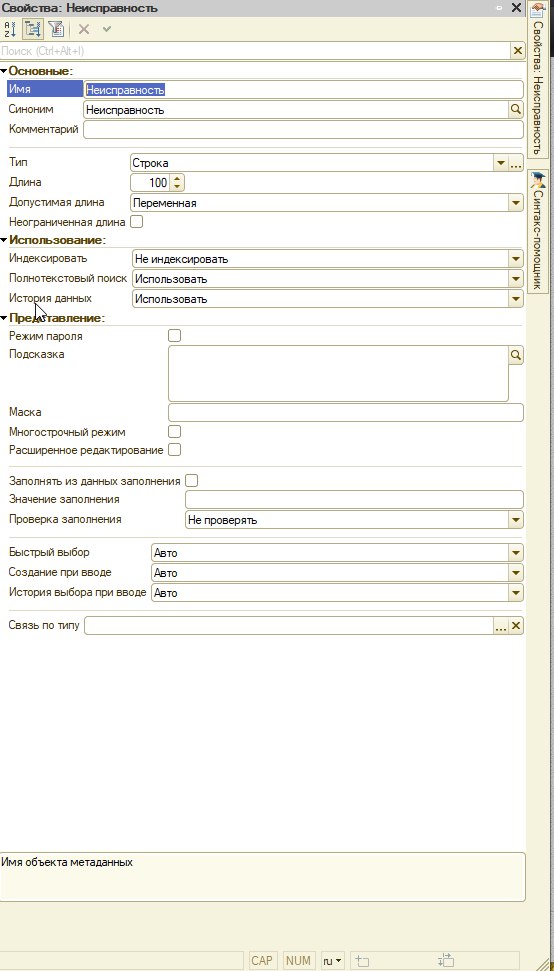Clear the Поиск search field
The image size is (554, 971).
[517, 51]
